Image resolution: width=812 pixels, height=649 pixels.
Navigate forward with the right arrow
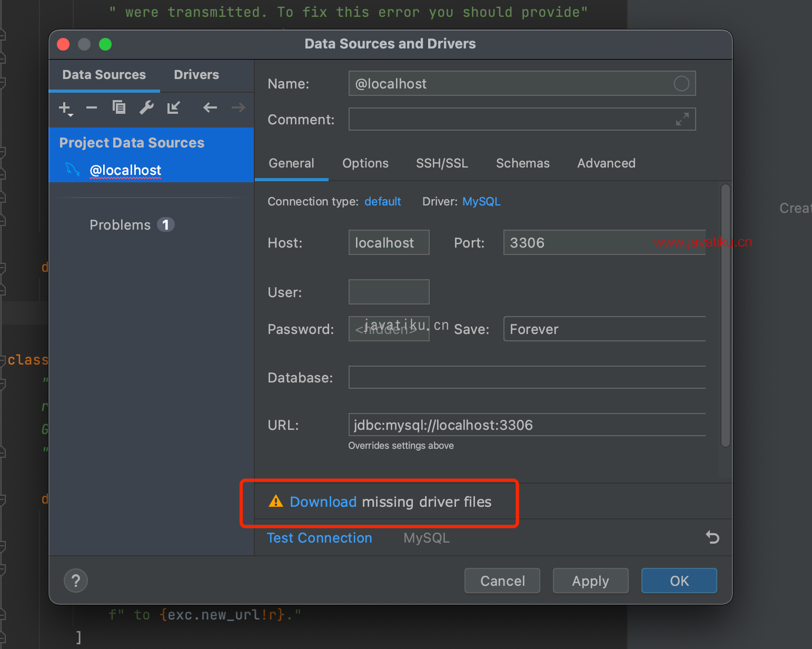(239, 107)
